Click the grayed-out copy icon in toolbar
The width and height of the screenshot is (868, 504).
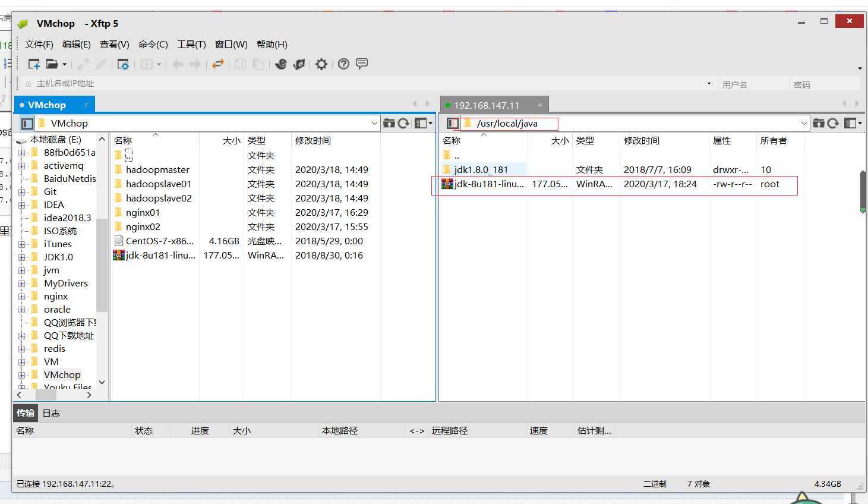coord(240,64)
